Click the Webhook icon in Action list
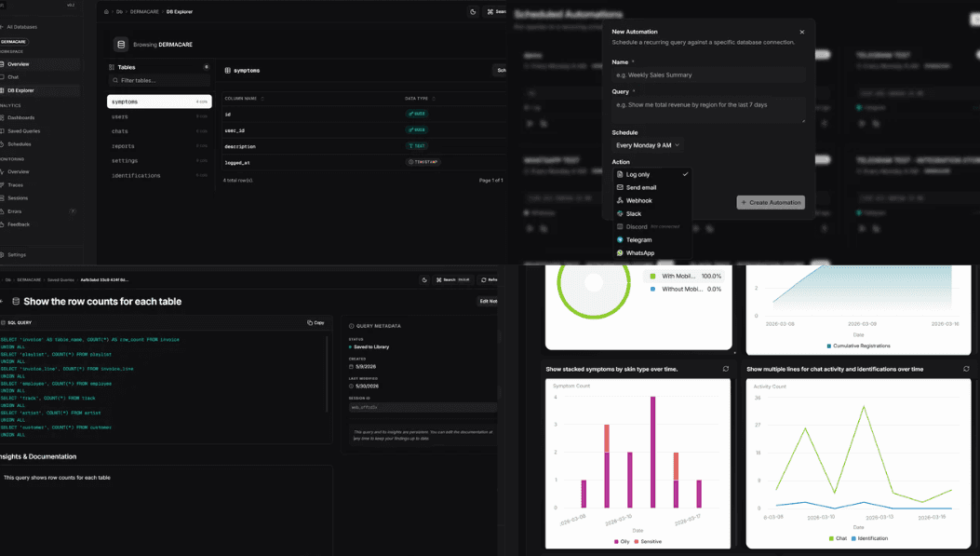This screenshot has width=980, height=556. point(620,201)
